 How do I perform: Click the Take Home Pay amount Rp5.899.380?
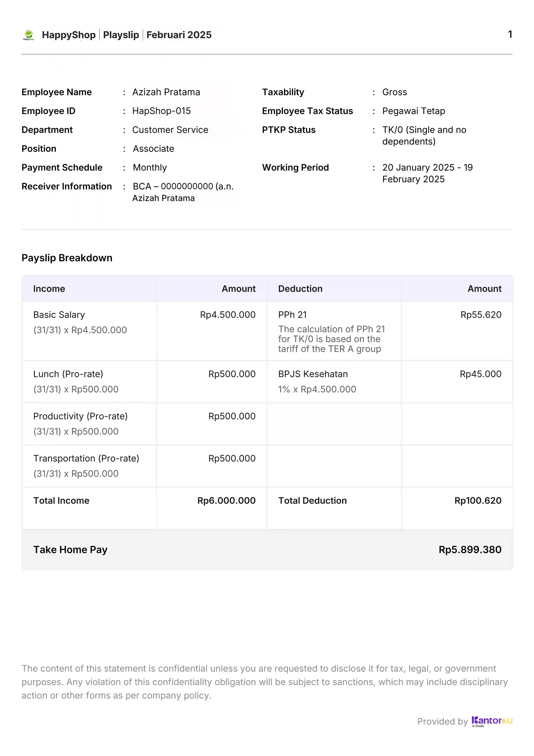[x=470, y=550]
